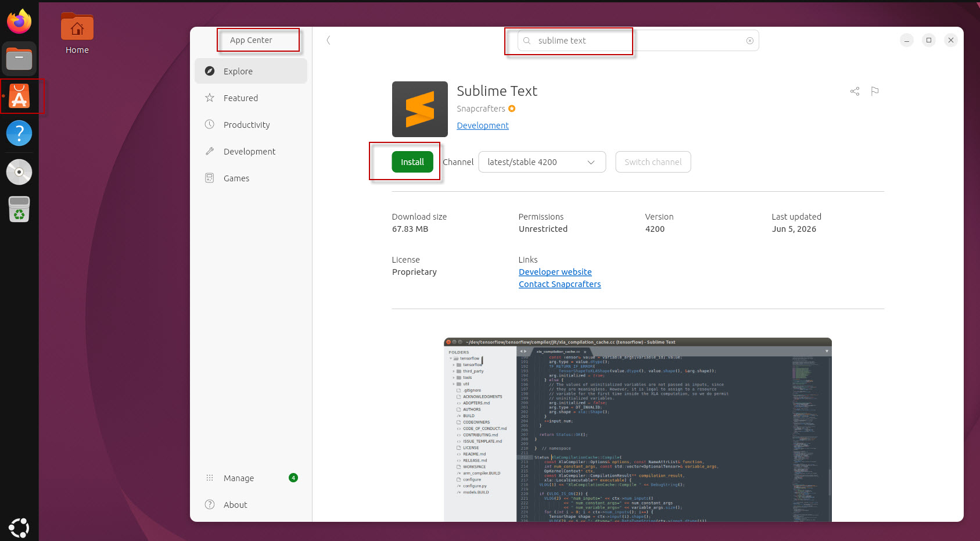
Task: Click the Switch channel button
Action: [653, 162]
